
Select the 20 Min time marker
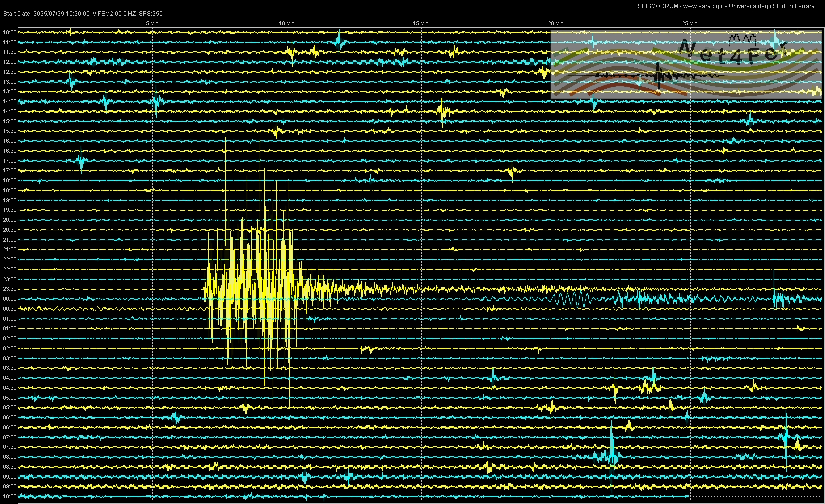tap(555, 23)
